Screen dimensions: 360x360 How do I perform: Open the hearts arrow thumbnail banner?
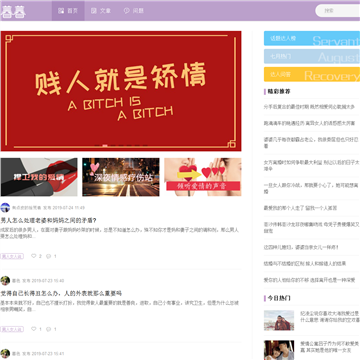(203, 177)
